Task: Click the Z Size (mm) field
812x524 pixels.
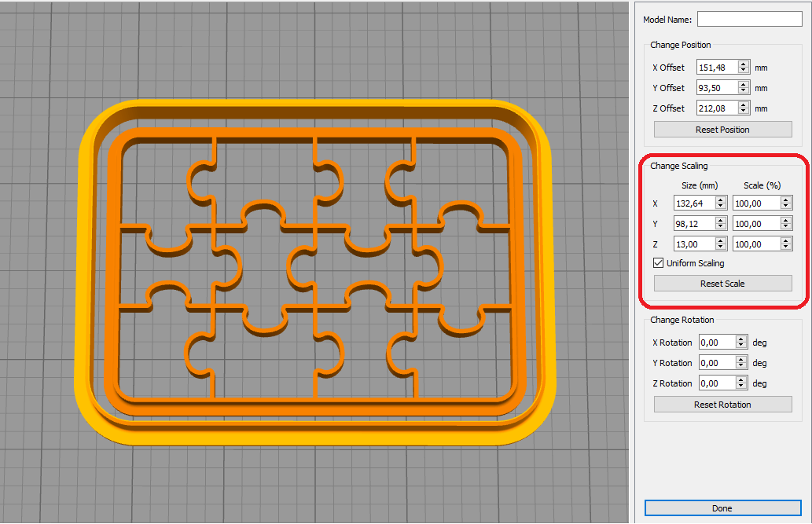Action: 694,244
